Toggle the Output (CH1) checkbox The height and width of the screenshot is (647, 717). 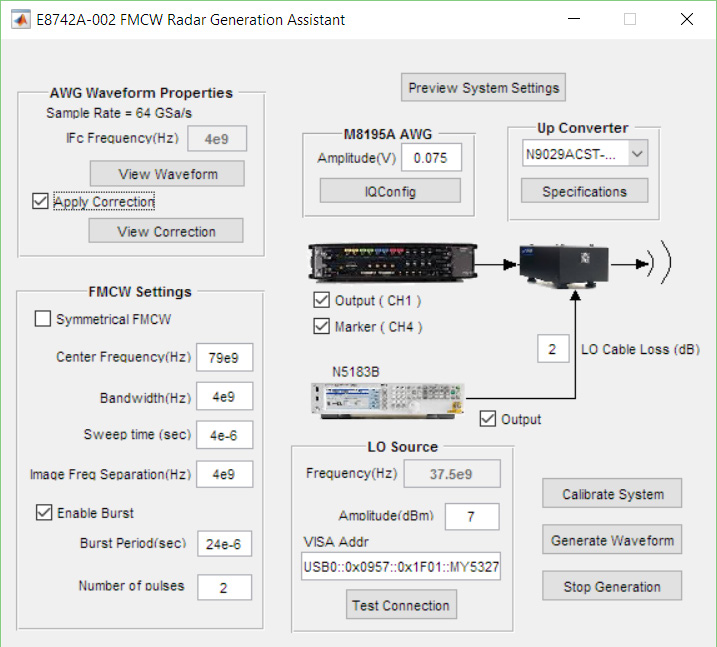pyautogui.click(x=321, y=300)
